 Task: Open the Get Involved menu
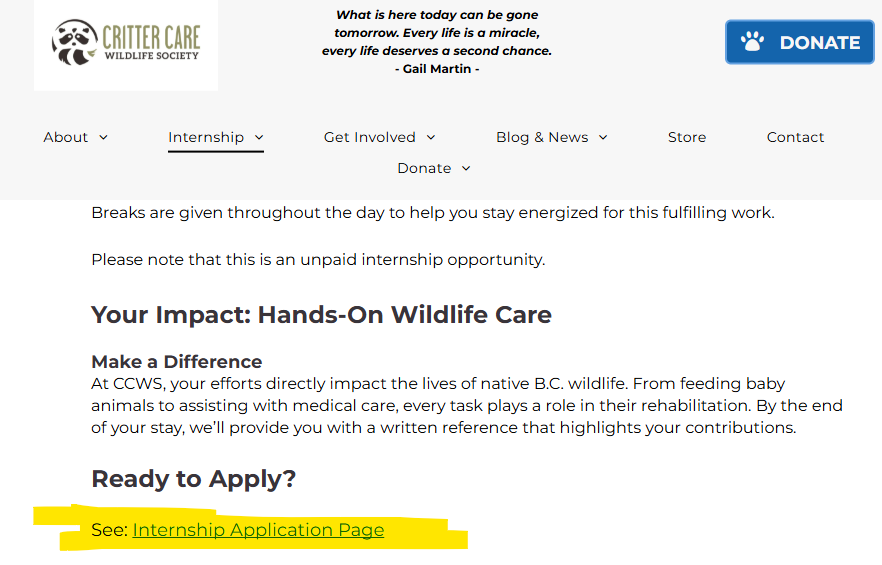pyautogui.click(x=369, y=137)
